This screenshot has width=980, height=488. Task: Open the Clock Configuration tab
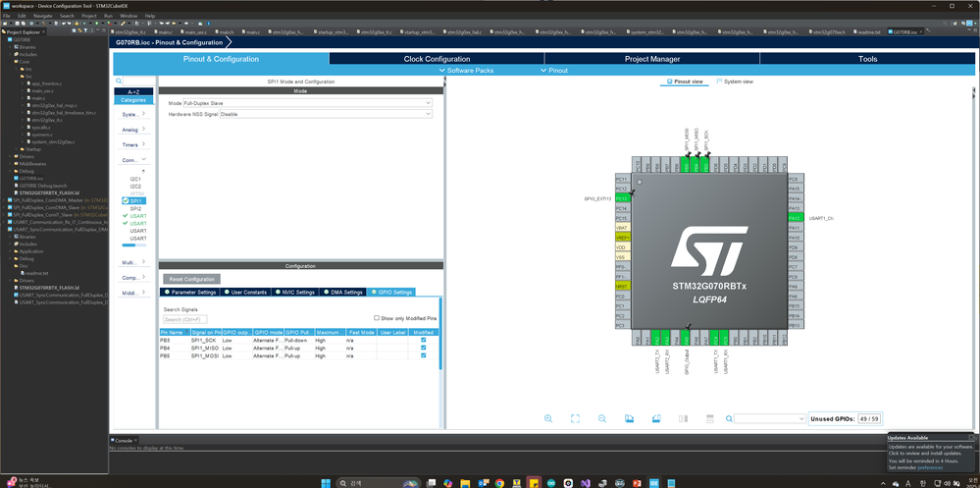coord(437,59)
